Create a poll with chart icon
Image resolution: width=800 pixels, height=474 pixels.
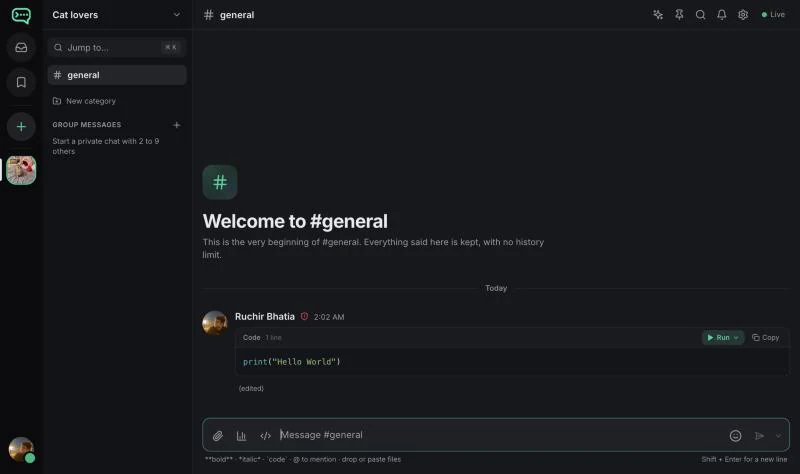click(241, 436)
